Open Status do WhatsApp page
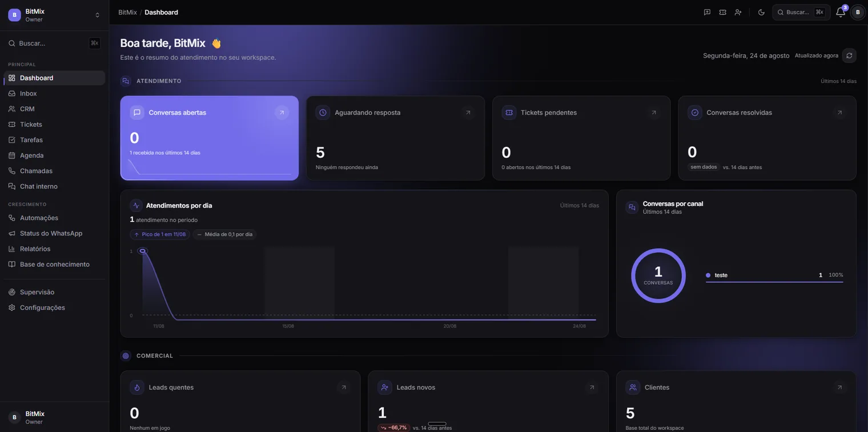Screen dimensions: 868x432 coord(54,233)
